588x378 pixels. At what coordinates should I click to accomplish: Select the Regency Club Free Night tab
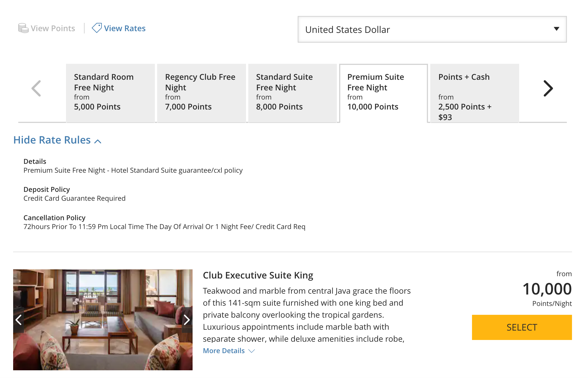201,91
